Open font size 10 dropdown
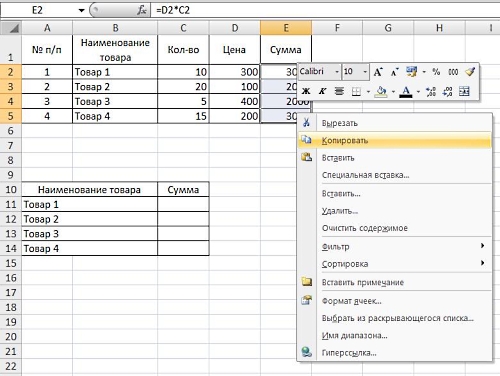This screenshot has width=500, height=376. point(365,72)
